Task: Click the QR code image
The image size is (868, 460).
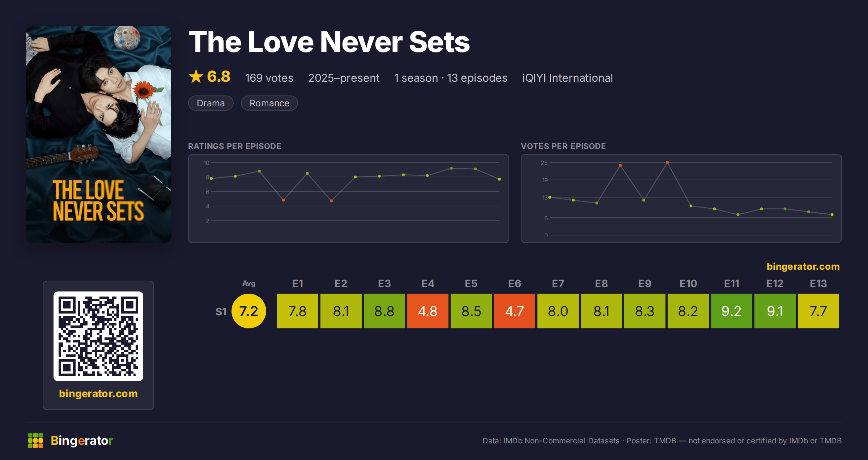Action: pyautogui.click(x=98, y=336)
